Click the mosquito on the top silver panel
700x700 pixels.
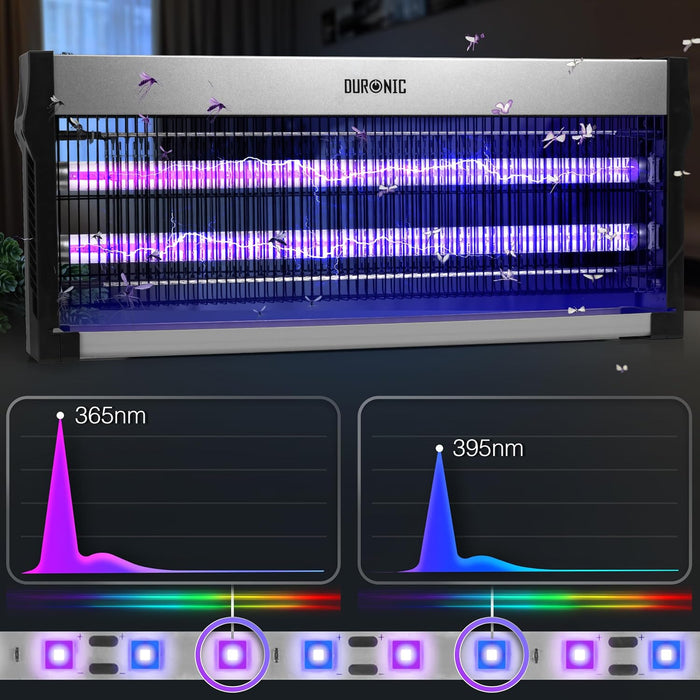[146, 84]
